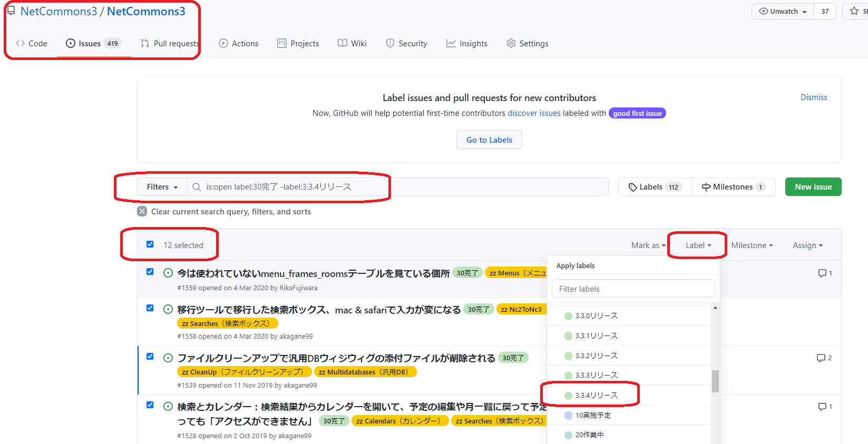Uncheck issue #1559 checkbox

pos(150,272)
